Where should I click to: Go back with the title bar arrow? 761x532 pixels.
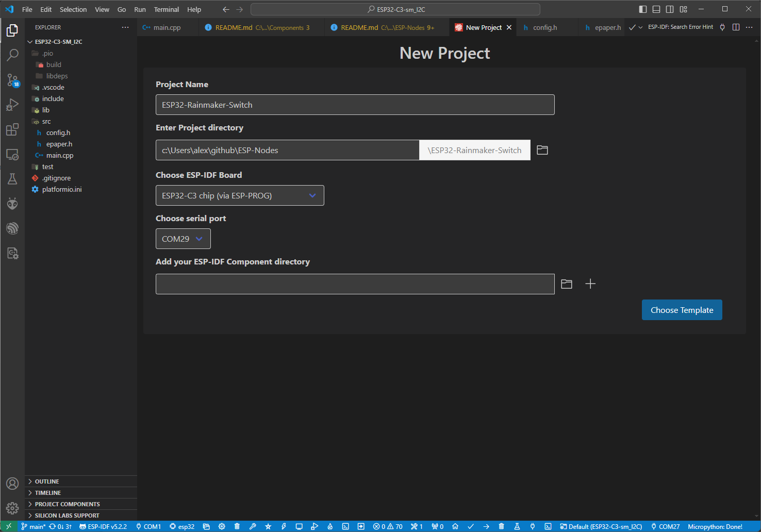pos(226,9)
